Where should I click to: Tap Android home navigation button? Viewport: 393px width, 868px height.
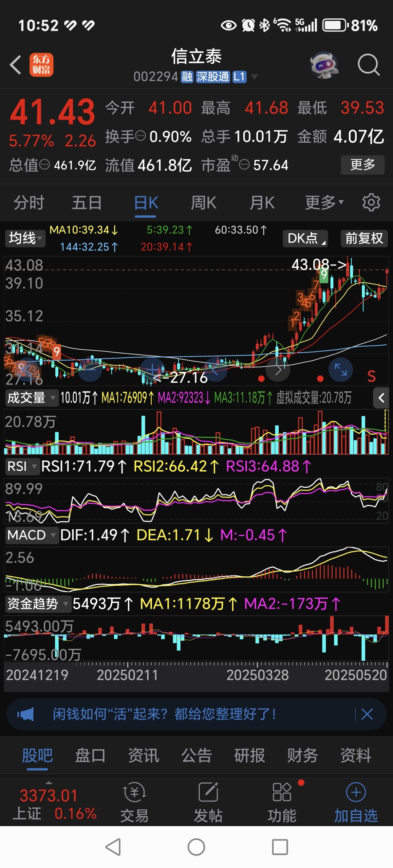point(196,847)
